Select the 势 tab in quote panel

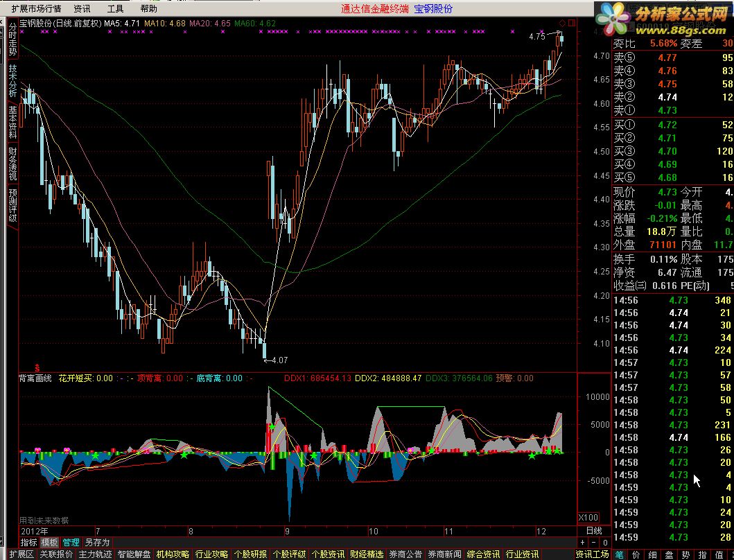click(685, 554)
